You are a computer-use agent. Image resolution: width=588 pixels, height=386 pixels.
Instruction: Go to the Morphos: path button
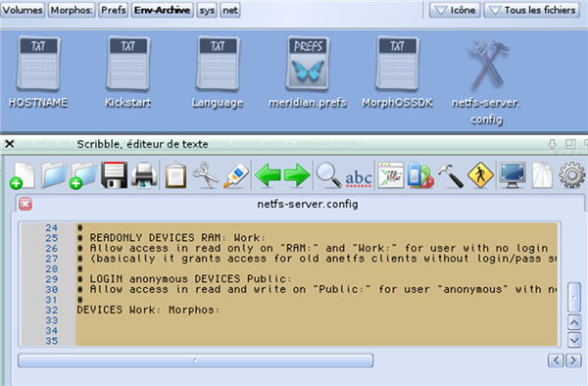tap(72, 10)
